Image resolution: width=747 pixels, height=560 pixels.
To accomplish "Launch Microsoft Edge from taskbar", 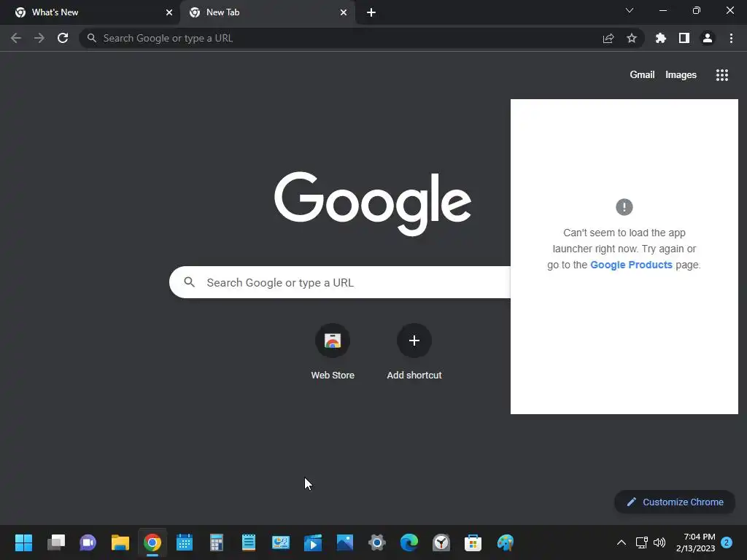I will coord(409,542).
